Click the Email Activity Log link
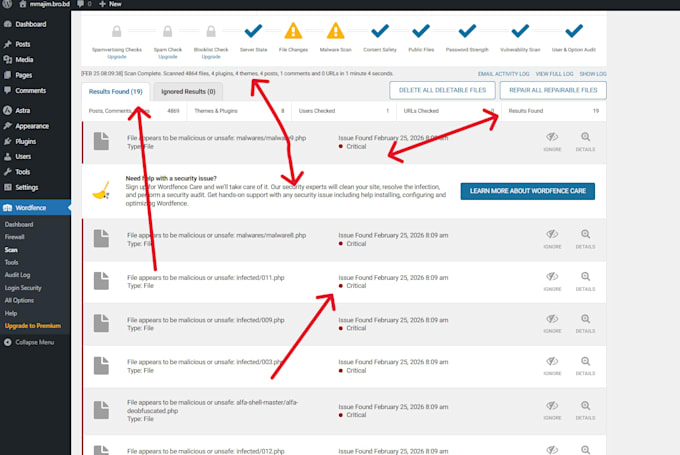This screenshot has width=680, height=455. pyautogui.click(x=503, y=74)
